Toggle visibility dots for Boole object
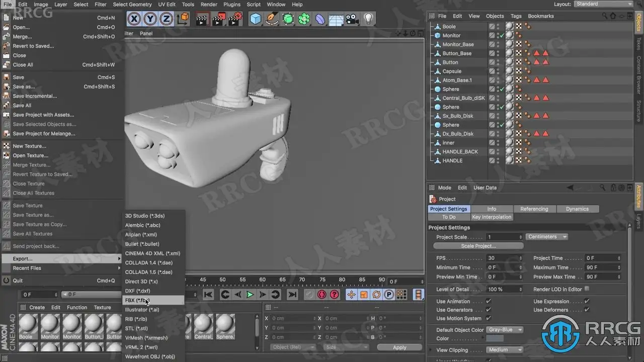This screenshot has width=644, height=362. pyautogui.click(x=498, y=27)
